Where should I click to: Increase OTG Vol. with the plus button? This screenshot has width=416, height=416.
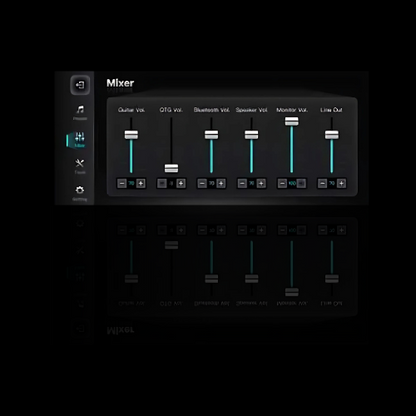(x=181, y=183)
